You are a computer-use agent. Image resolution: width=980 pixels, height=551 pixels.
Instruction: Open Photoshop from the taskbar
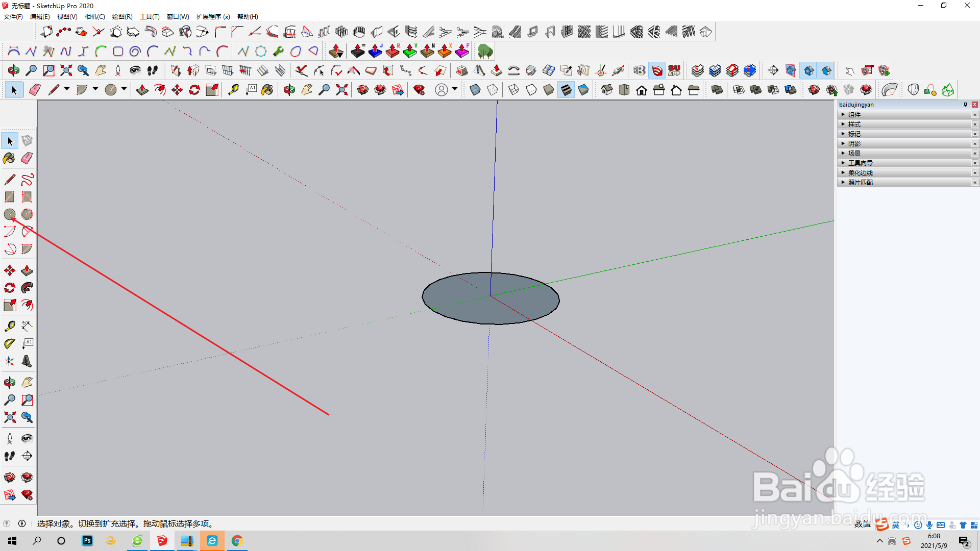coord(87,541)
